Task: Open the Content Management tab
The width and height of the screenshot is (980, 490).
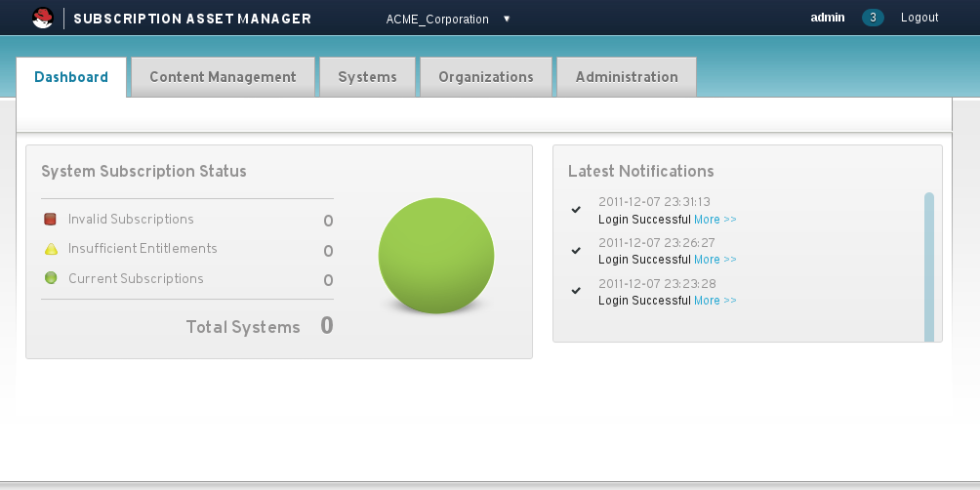Action: tap(224, 77)
